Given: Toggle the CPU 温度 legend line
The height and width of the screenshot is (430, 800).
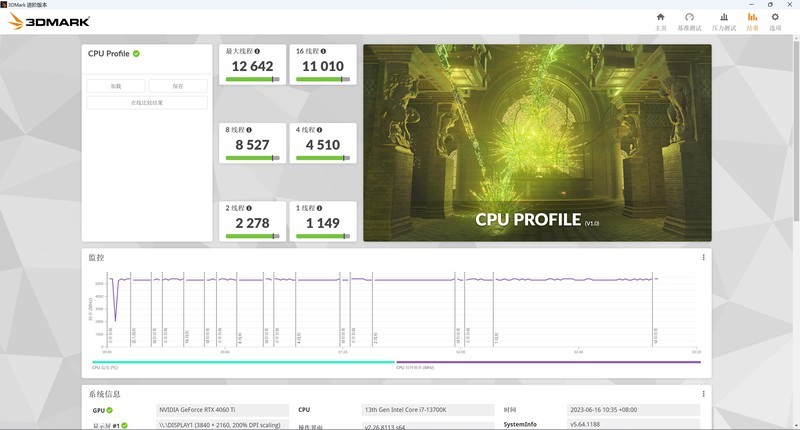Looking at the screenshot, I should (243, 362).
